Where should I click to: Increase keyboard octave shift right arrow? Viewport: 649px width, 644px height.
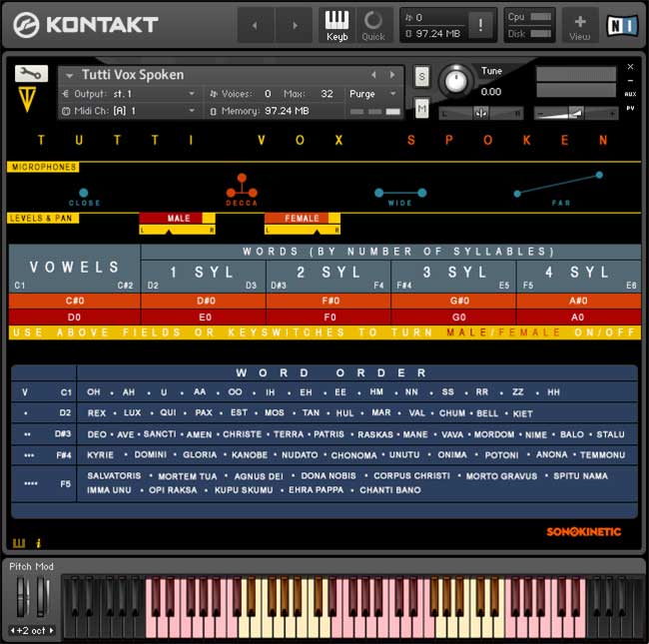[x=51, y=630]
